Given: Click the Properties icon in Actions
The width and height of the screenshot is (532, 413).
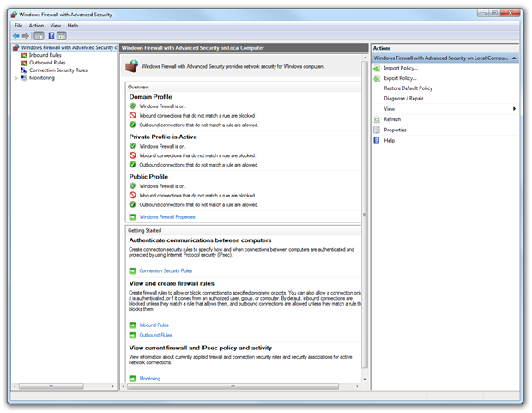Looking at the screenshot, I should pos(377,130).
